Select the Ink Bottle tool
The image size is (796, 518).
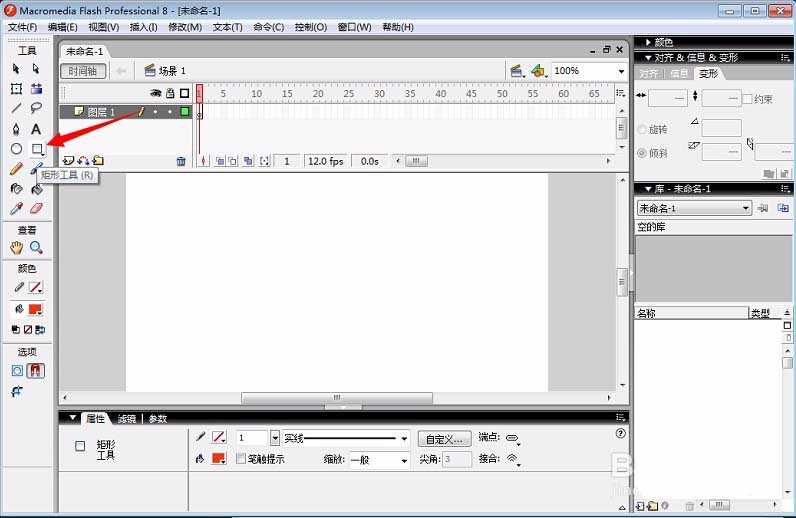point(16,189)
